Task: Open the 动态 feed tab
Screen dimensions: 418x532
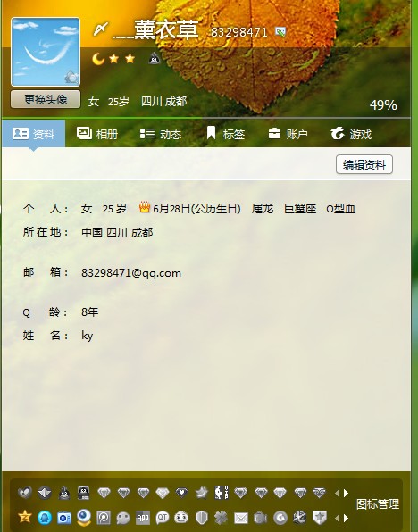Action: (x=161, y=134)
